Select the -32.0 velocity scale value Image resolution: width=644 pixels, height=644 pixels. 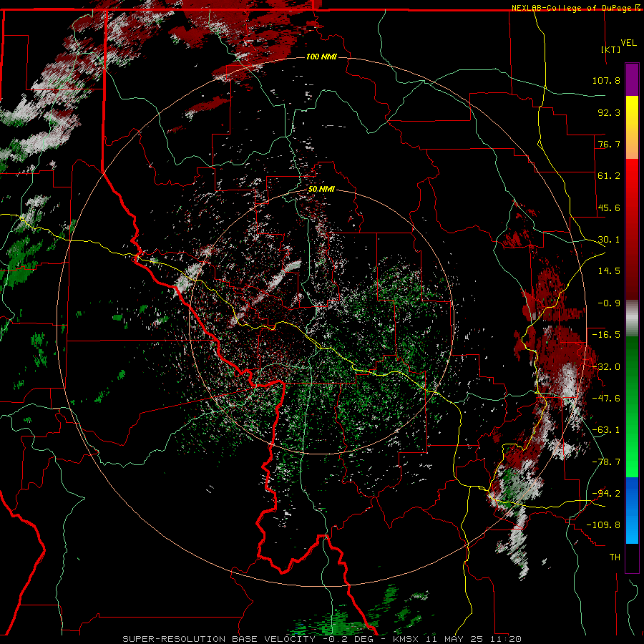606,367
